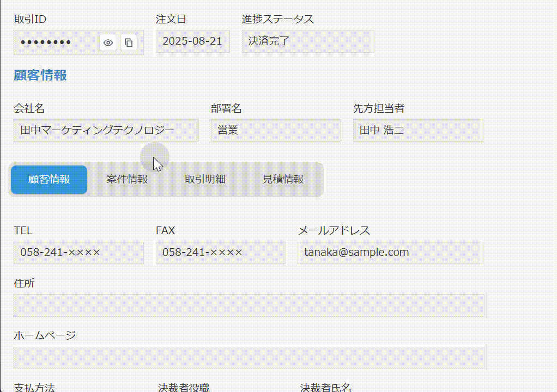Click the FAX label
The width and height of the screenshot is (557, 392).
pyautogui.click(x=165, y=231)
